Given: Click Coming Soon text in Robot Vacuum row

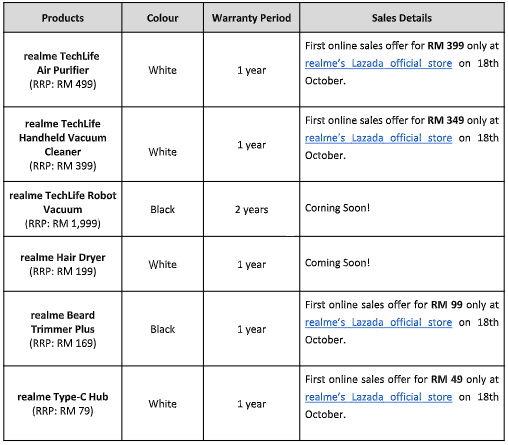Looking at the screenshot, I should coord(337,208).
